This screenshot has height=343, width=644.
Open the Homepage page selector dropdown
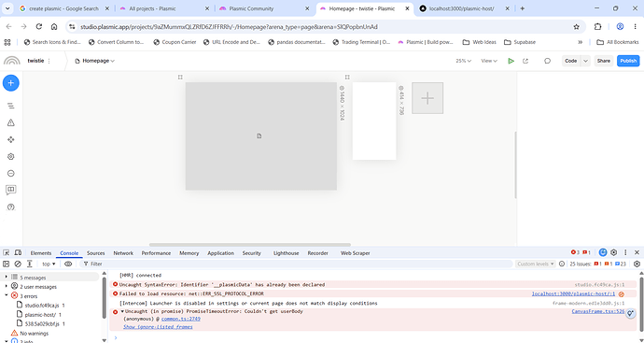click(95, 61)
